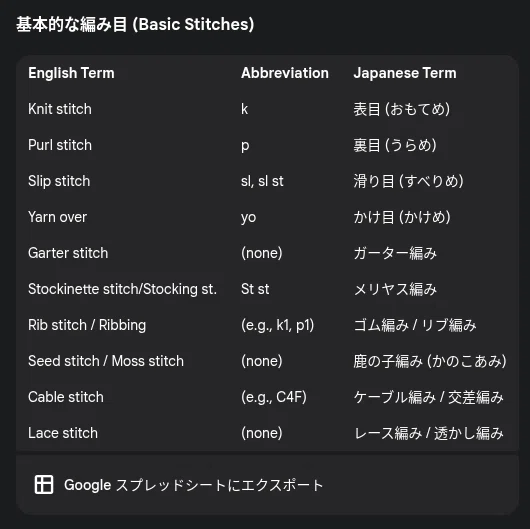
Task: Click the '(e.g., k1, p1)' cell
Action: coord(278,325)
